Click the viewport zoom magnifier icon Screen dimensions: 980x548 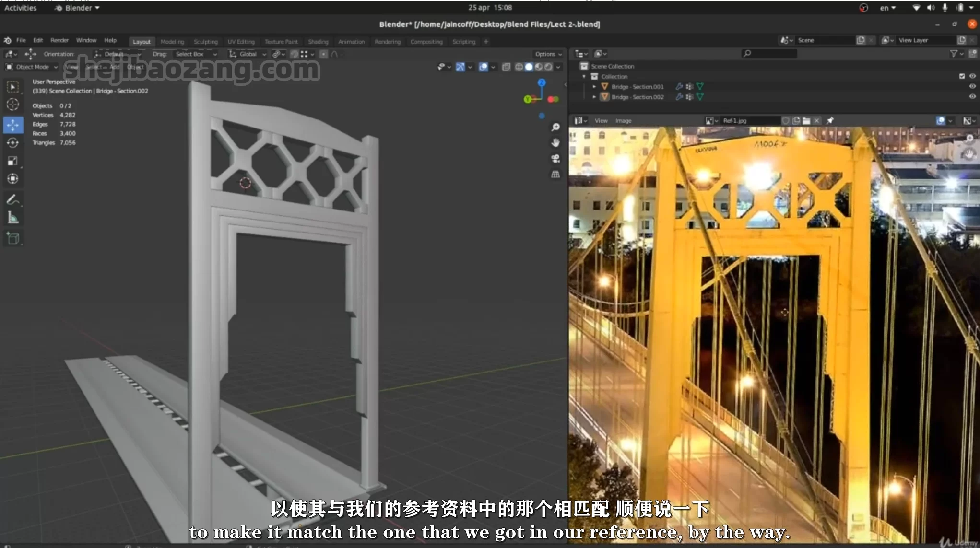[555, 127]
